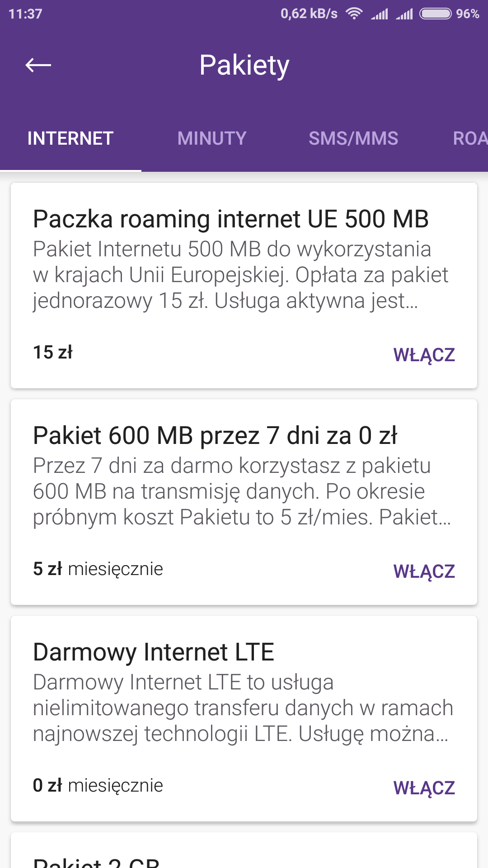Tap the Pakiety screen title
This screenshot has height=868, width=488.
point(244,65)
